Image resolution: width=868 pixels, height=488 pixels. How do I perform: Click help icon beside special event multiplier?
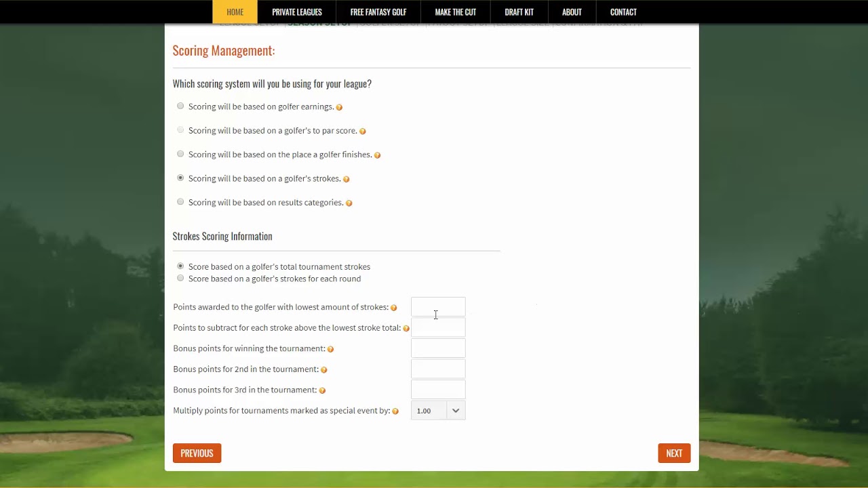(x=395, y=411)
